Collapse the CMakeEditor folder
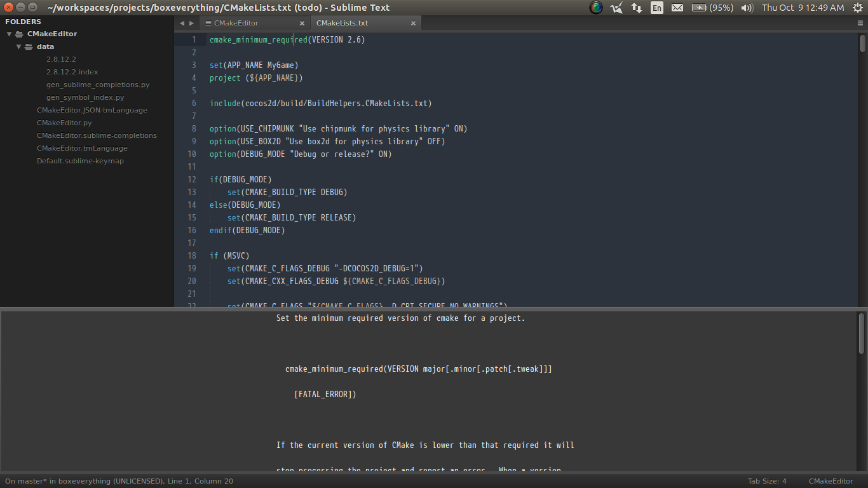Image resolution: width=868 pixels, height=488 pixels. pyautogui.click(x=9, y=34)
